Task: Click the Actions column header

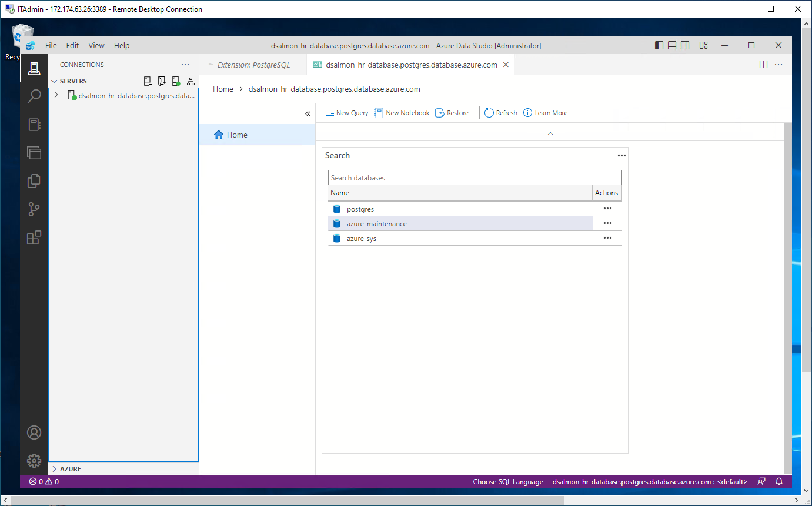Action: tap(607, 193)
